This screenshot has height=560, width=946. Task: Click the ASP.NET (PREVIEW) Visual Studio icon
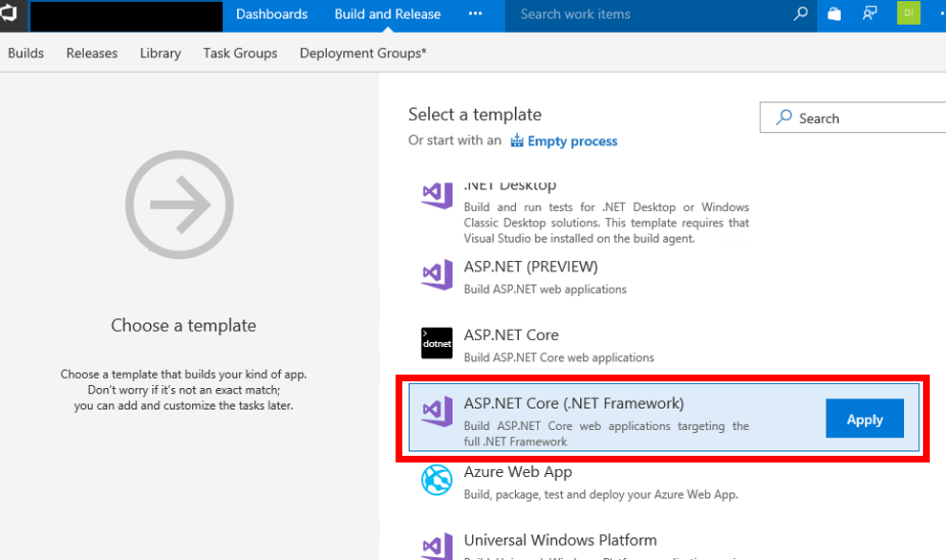tap(437, 274)
